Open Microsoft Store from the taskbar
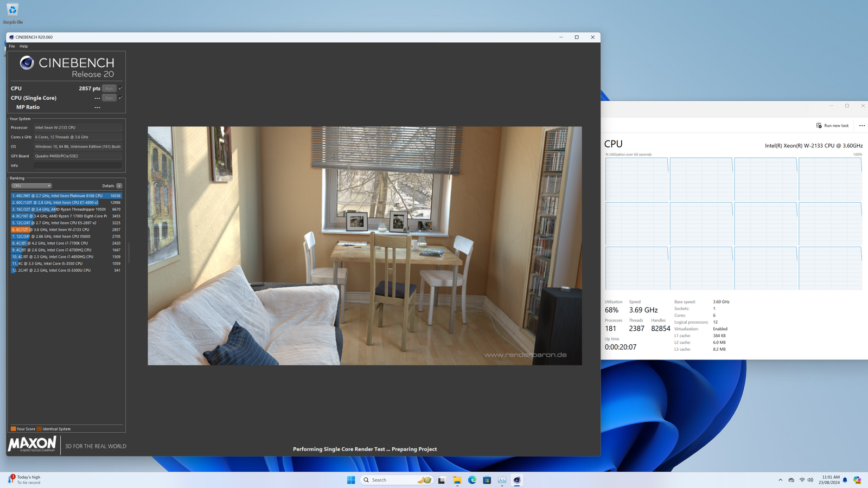Image resolution: width=868 pixels, height=488 pixels. click(x=487, y=480)
